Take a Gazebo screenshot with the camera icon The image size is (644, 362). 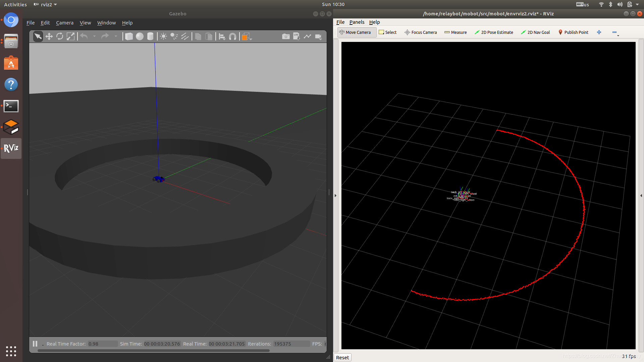click(286, 37)
